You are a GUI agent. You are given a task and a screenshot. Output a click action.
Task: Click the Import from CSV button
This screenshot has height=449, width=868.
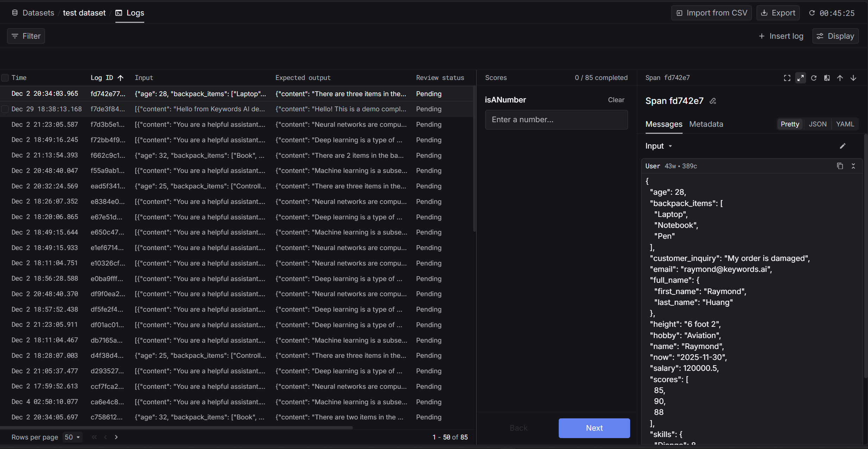pyautogui.click(x=711, y=13)
